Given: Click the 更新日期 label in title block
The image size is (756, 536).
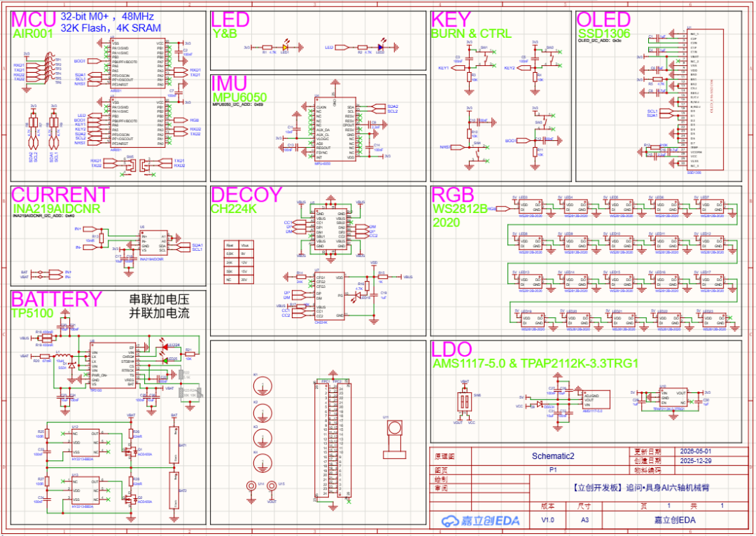Looking at the screenshot, I should pos(647,452).
